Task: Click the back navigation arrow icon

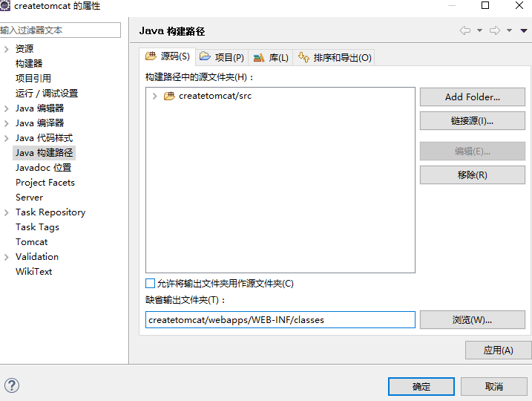Action: coord(465,30)
